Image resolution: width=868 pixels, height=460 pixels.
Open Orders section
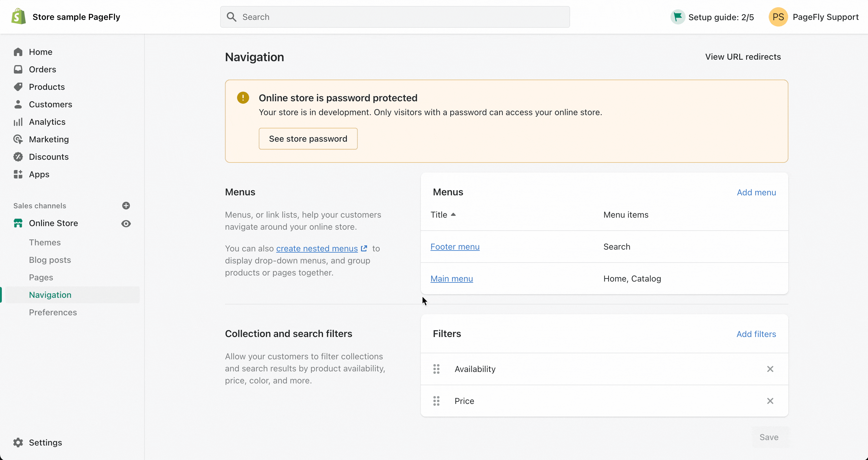43,69
